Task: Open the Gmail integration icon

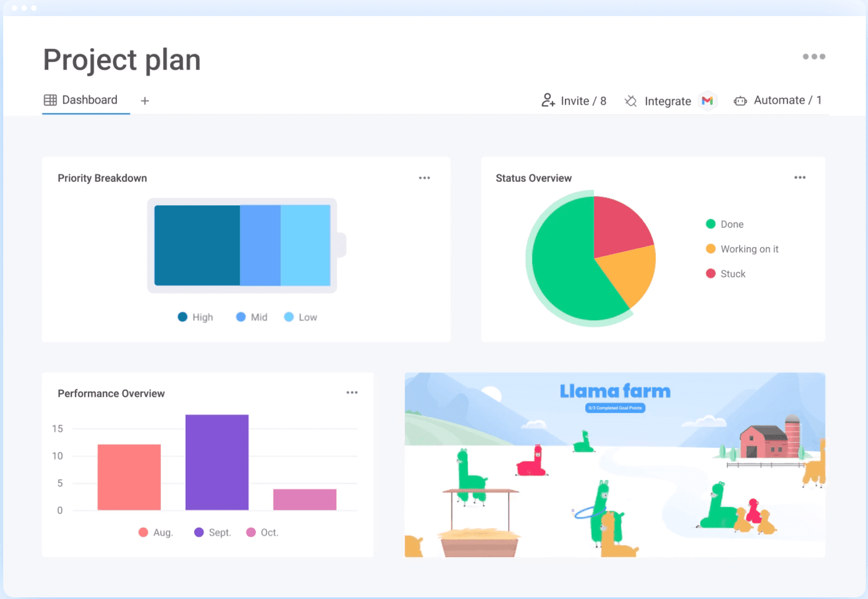Action: click(x=708, y=101)
